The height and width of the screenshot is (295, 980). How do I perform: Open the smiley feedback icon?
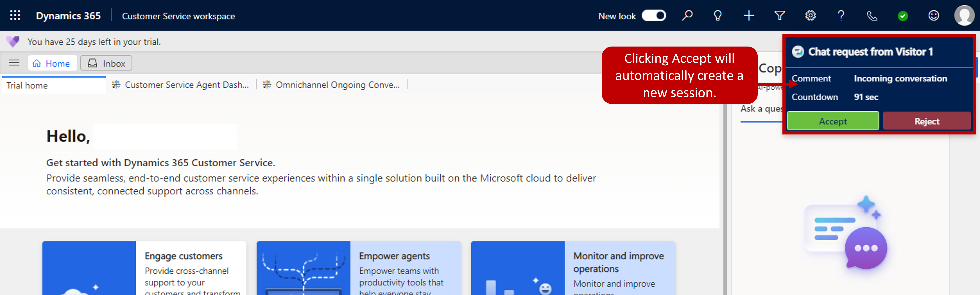(x=934, y=16)
